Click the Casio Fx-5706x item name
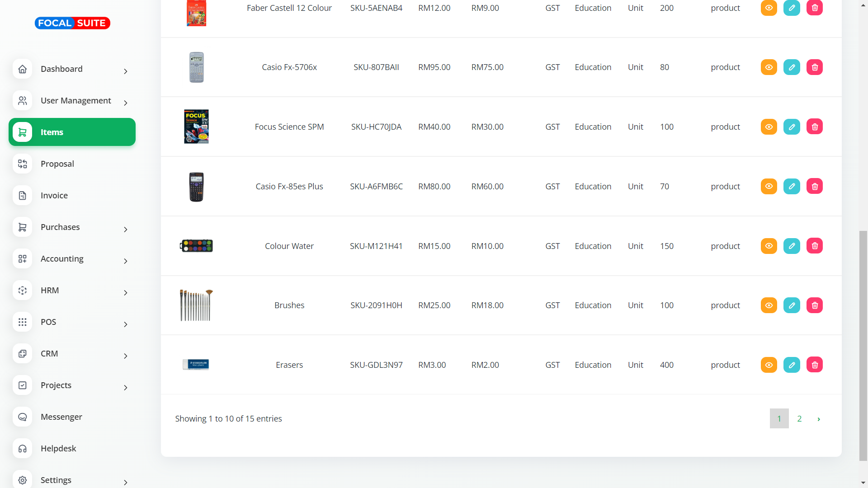Image resolution: width=868 pixels, height=488 pixels. (289, 67)
